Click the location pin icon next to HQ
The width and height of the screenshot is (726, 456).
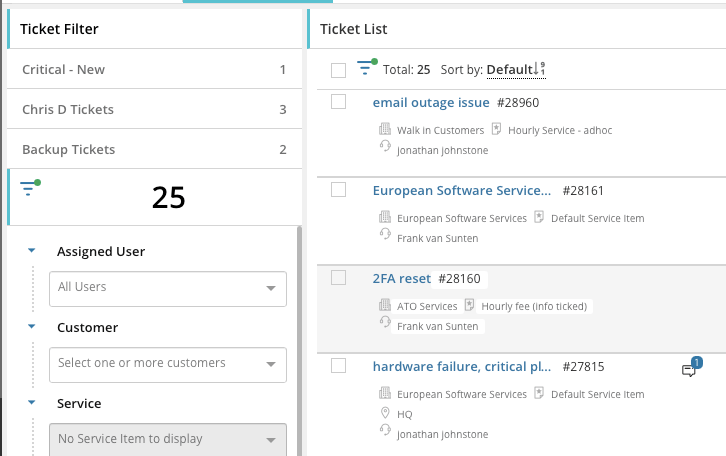pyautogui.click(x=384, y=413)
